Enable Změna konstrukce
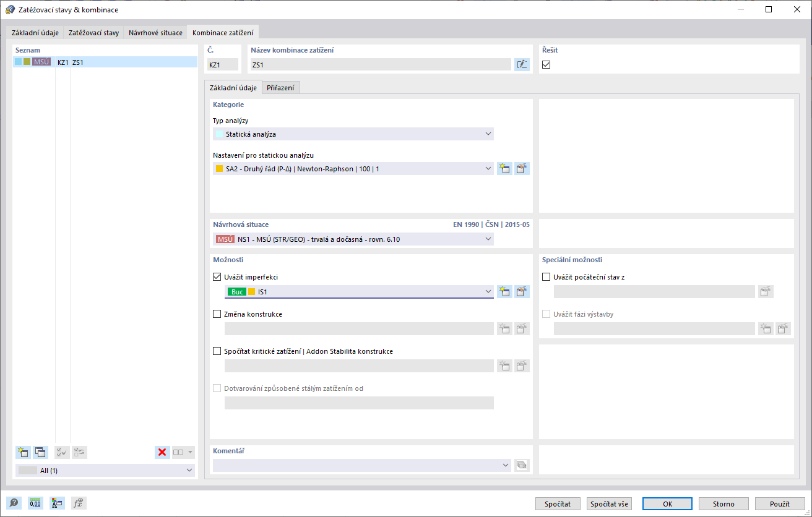 click(x=217, y=314)
